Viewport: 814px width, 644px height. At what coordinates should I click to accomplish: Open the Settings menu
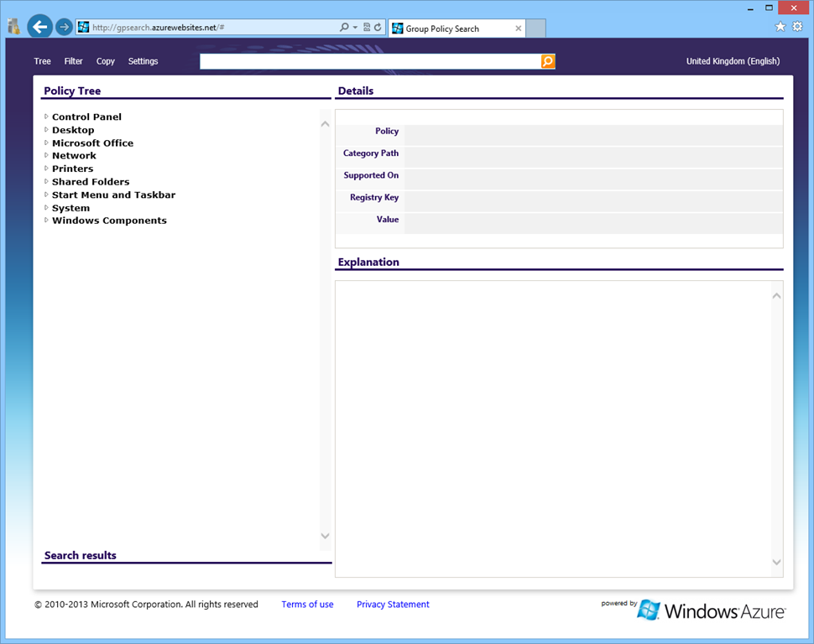click(x=143, y=61)
